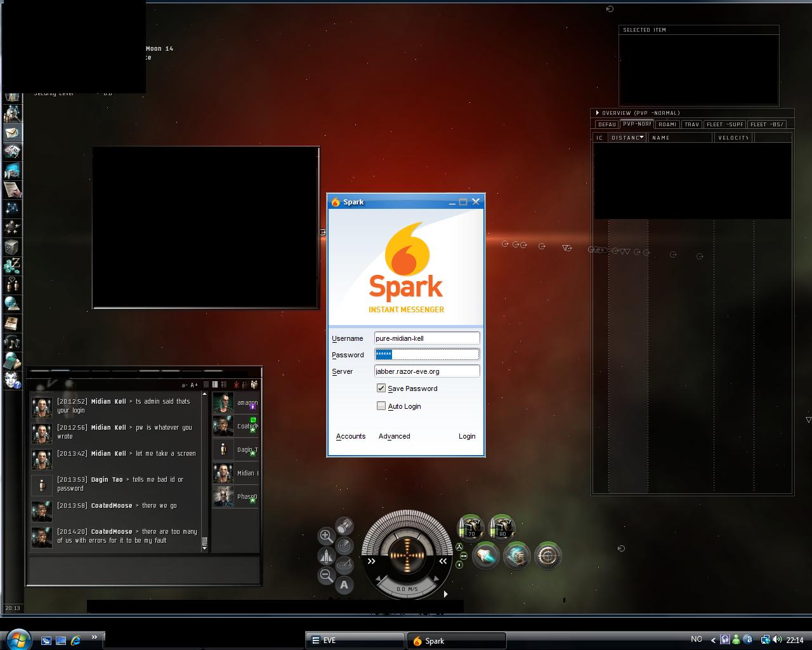Click the EVE taskbar button
The height and width of the screenshot is (650, 812).
(x=355, y=640)
